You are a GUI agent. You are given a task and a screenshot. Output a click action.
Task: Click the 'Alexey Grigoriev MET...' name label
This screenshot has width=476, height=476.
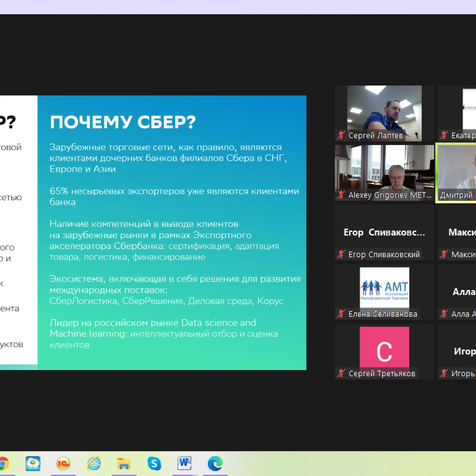[390, 195]
